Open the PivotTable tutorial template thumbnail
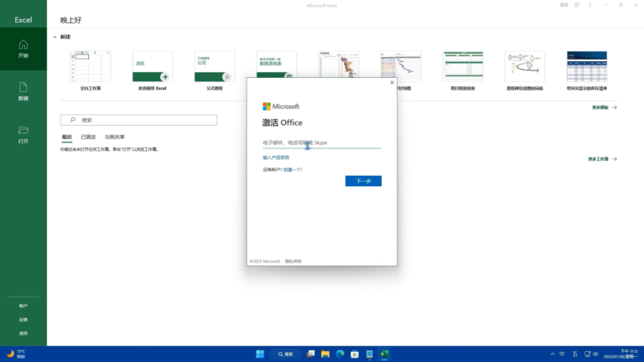Image resolution: width=644 pixels, height=362 pixels. pyautogui.click(x=277, y=64)
